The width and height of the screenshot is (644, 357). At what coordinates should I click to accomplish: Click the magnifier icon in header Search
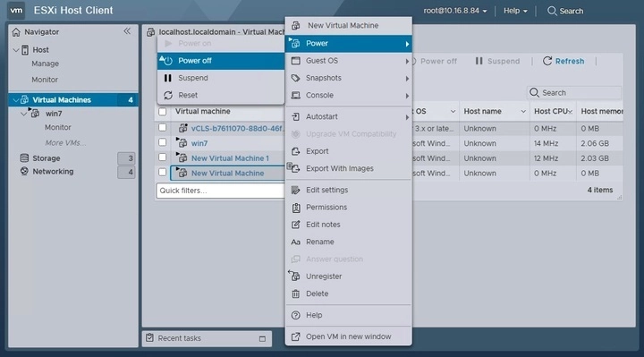(552, 11)
